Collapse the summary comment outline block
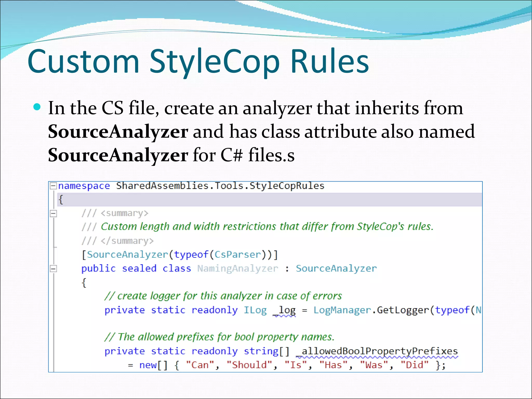The image size is (532, 399). [53, 214]
